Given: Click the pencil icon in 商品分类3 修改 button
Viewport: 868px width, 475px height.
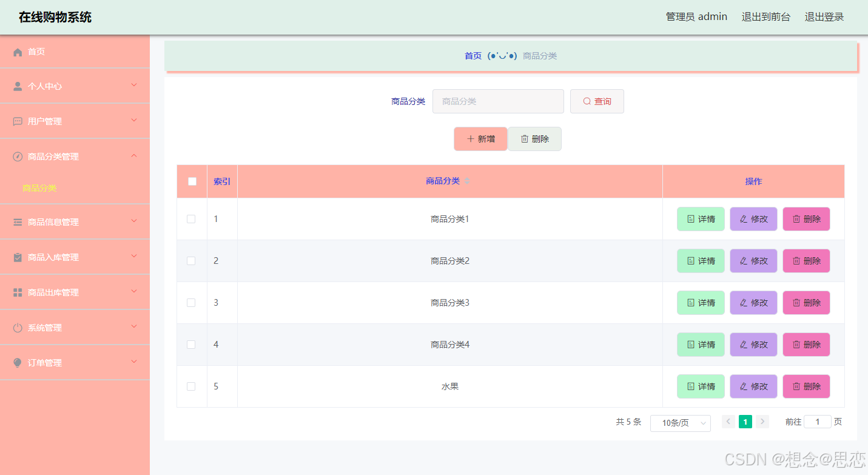Looking at the screenshot, I should (x=744, y=303).
